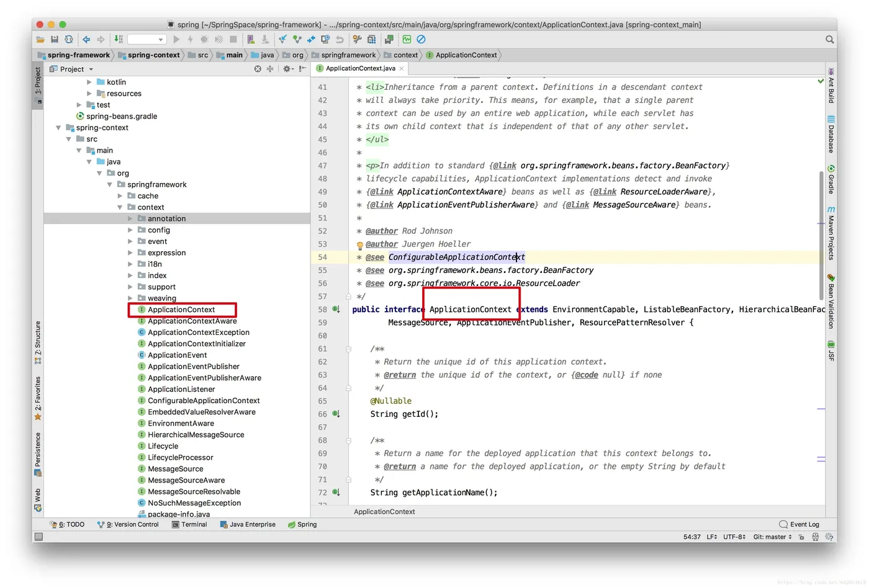
Task: Open the Ant Build tool window
Action: pyautogui.click(x=831, y=86)
